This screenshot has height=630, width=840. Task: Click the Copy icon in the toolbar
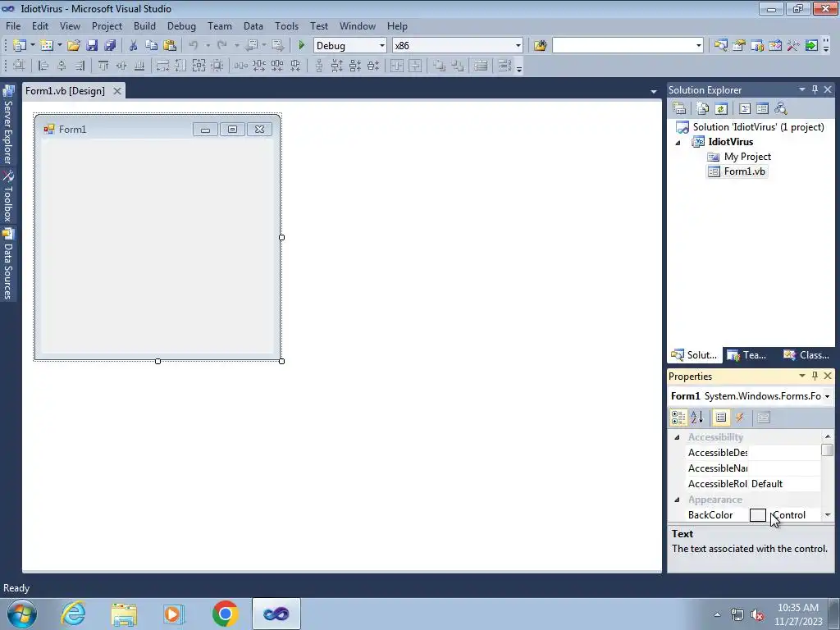(152, 46)
